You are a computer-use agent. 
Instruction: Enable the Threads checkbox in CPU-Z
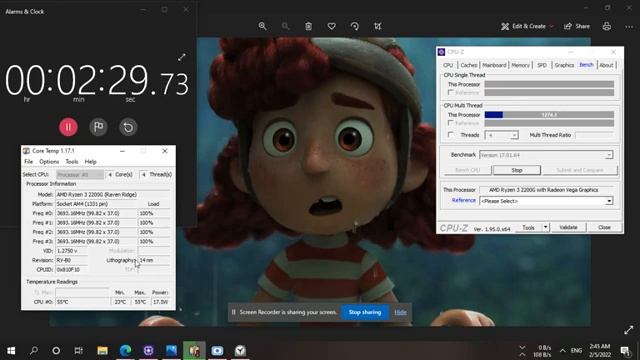pyautogui.click(x=451, y=135)
